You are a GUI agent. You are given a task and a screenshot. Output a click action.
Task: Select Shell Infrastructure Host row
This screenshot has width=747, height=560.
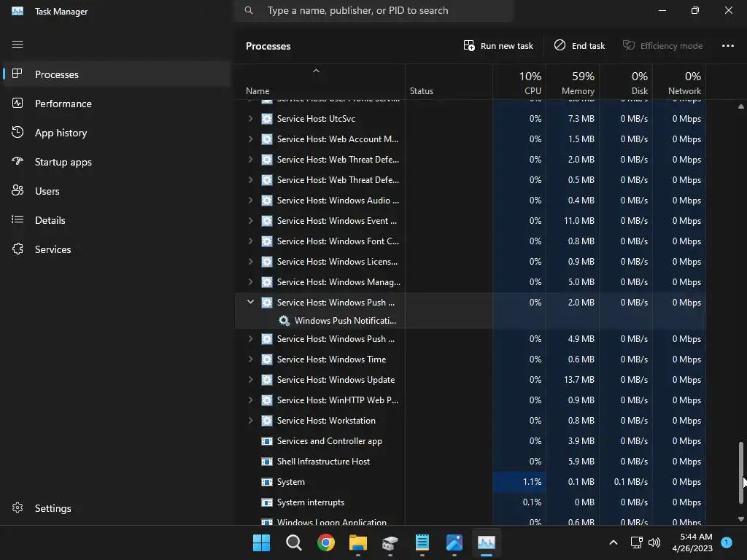(471, 462)
